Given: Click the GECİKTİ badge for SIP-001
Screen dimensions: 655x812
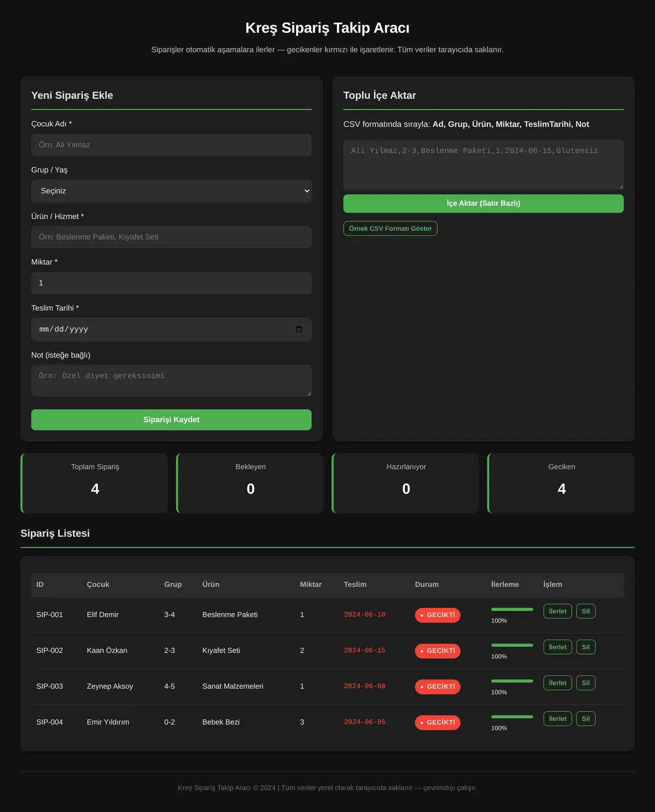Looking at the screenshot, I should (438, 615).
